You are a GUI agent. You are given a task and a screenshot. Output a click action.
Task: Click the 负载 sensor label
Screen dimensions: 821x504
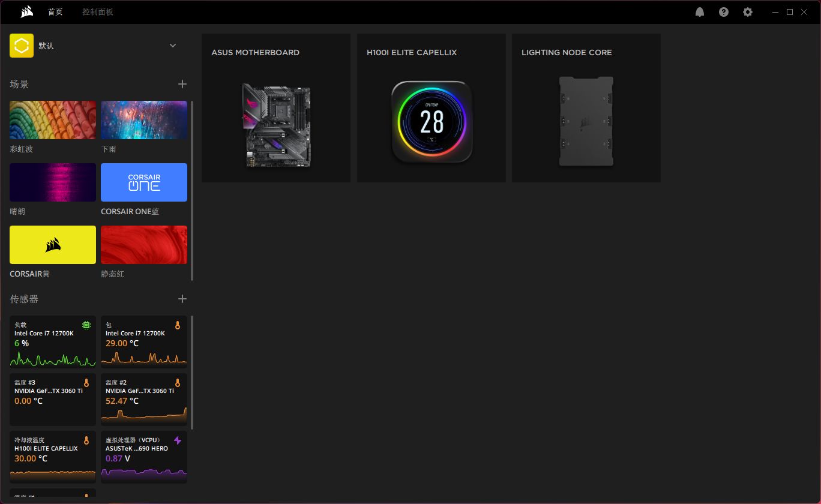click(20, 325)
